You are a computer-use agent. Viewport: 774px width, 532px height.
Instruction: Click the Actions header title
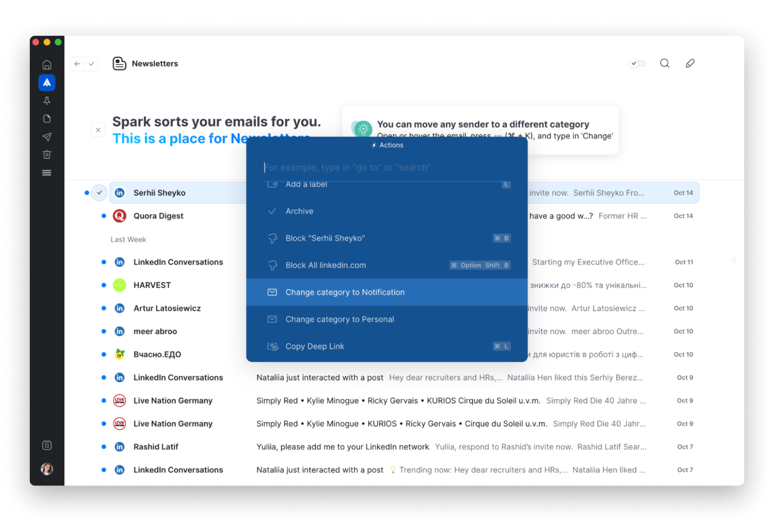click(387, 145)
